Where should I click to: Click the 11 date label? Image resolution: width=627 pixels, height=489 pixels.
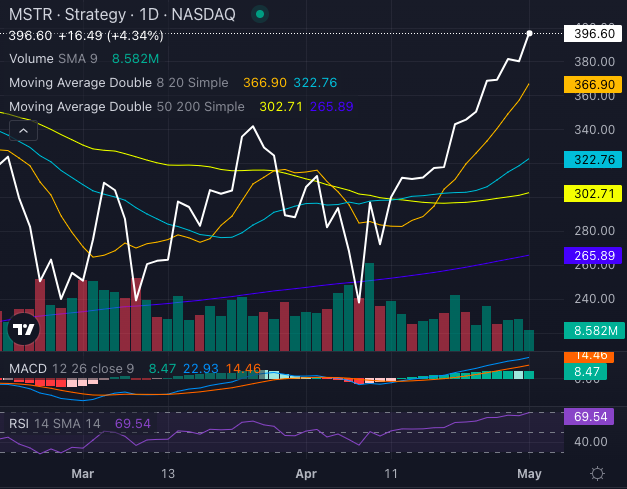[x=391, y=474]
